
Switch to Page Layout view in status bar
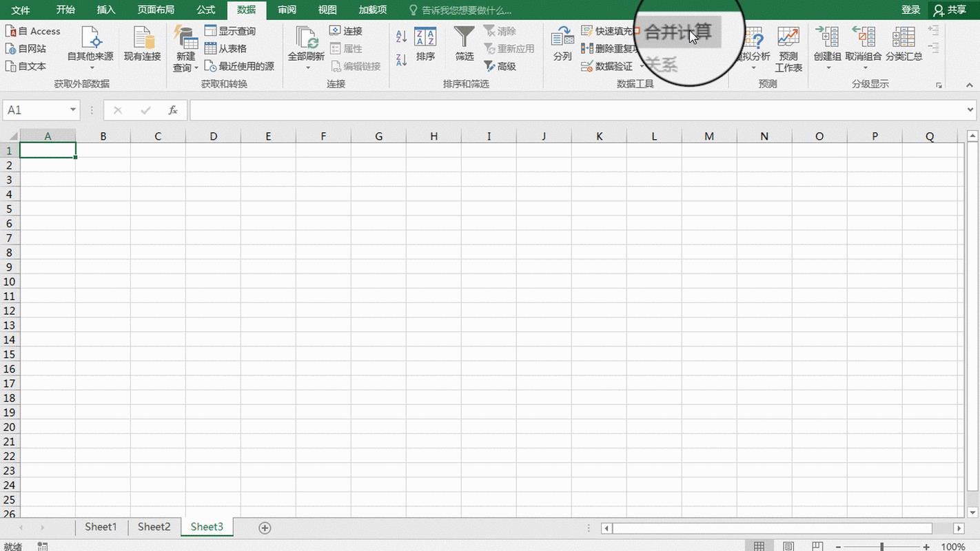coord(788,546)
